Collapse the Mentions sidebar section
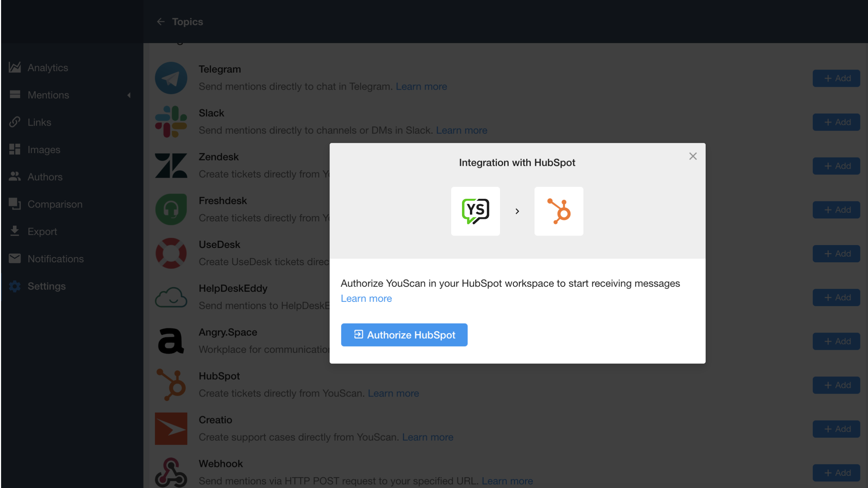 point(129,95)
